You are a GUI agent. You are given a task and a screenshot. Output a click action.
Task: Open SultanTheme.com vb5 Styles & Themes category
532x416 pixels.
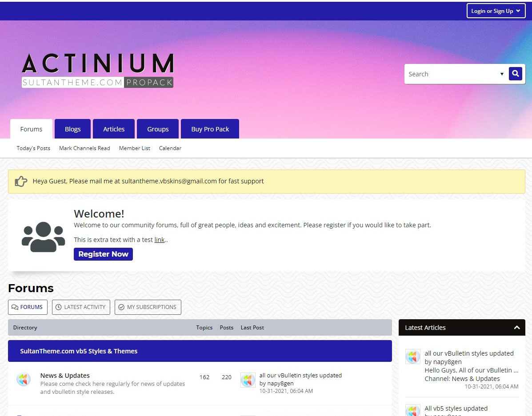click(x=79, y=351)
